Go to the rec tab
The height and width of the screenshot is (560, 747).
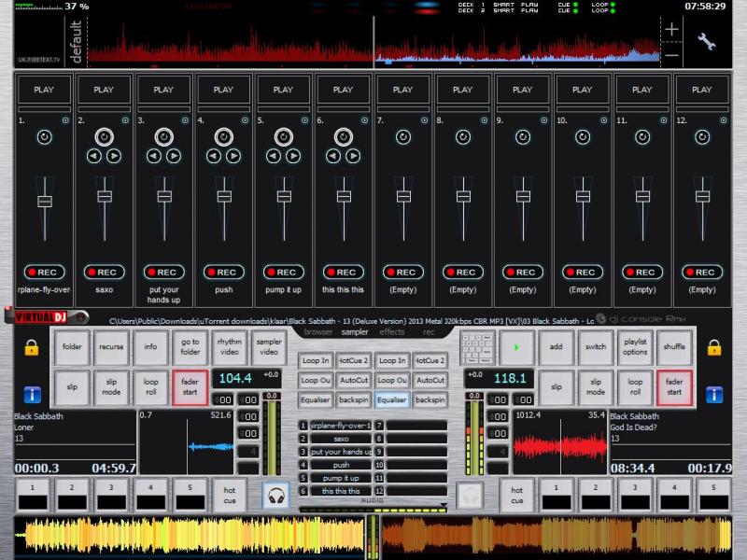[x=429, y=332]
